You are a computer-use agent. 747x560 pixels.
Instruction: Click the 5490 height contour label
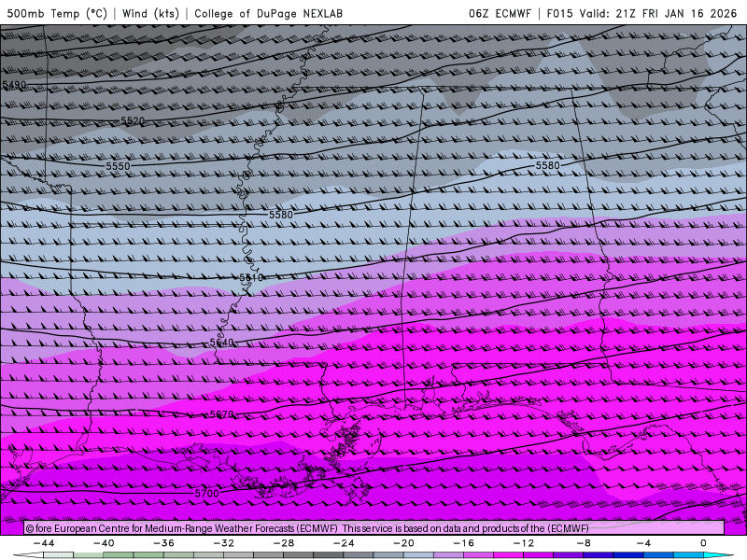click(14, 85)
